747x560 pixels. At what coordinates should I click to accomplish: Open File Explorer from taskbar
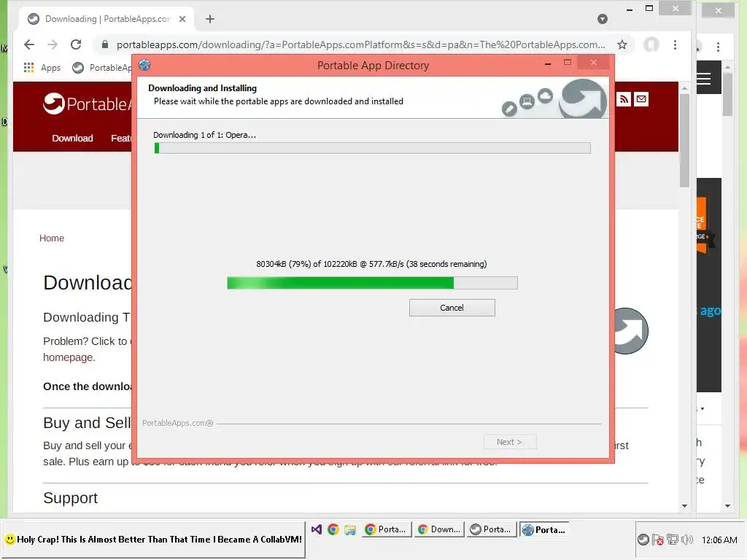pyautogui.click(x=350, y=529)
